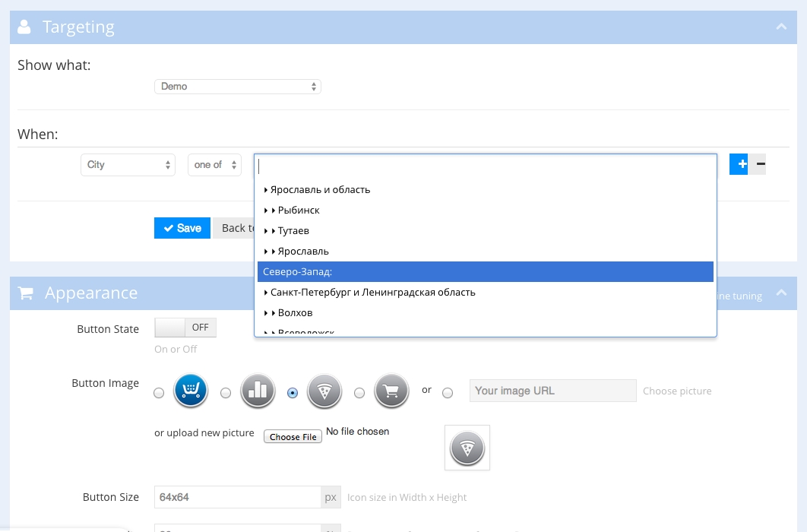Screen dimensions: 807x532
Task: Select the blue basket image radio button
Action: coord(159,393)
